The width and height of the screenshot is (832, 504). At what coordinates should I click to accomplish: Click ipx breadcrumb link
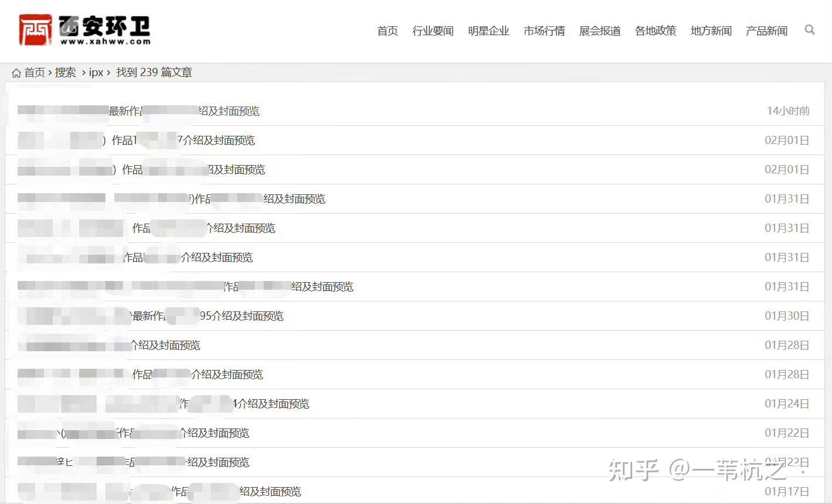(x=96, y=73)
